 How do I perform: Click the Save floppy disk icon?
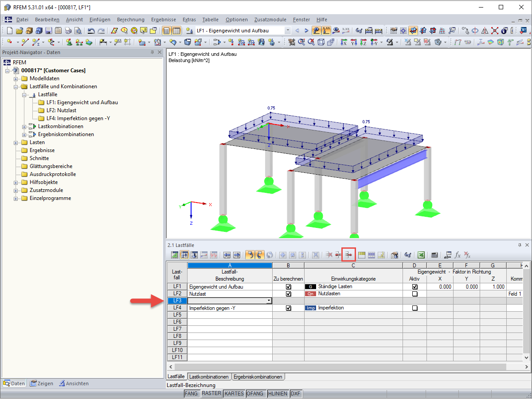[x=49, y=31]
